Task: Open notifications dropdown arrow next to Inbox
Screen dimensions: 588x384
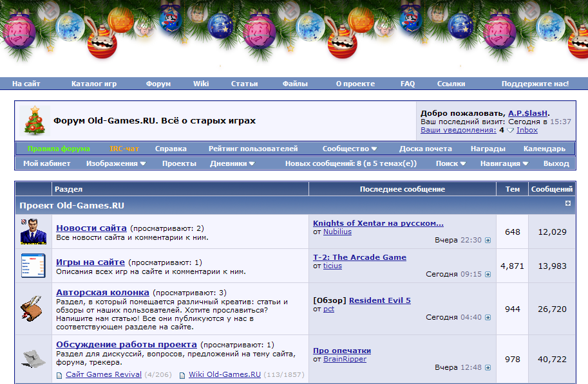Action: (x=510, y=131)
